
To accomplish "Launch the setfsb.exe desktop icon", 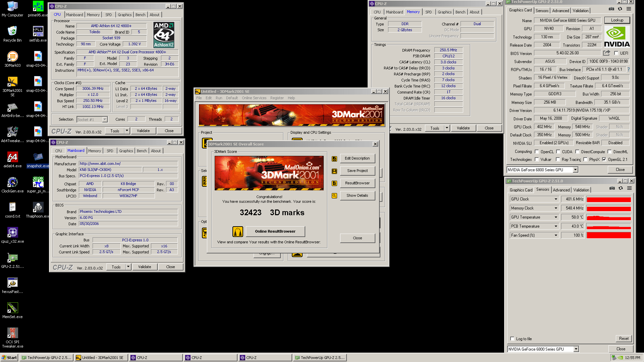I will [38, 34].
